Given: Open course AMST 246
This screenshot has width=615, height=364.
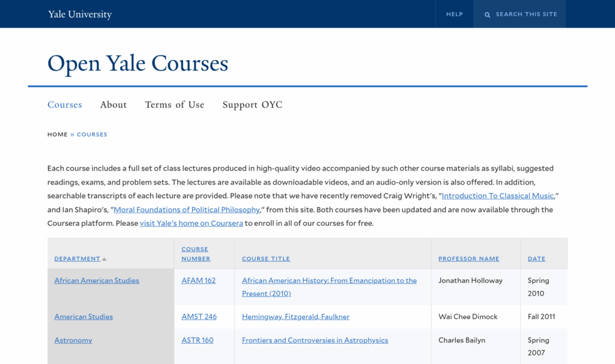Looking at the screenshot, I should (199, 317).
